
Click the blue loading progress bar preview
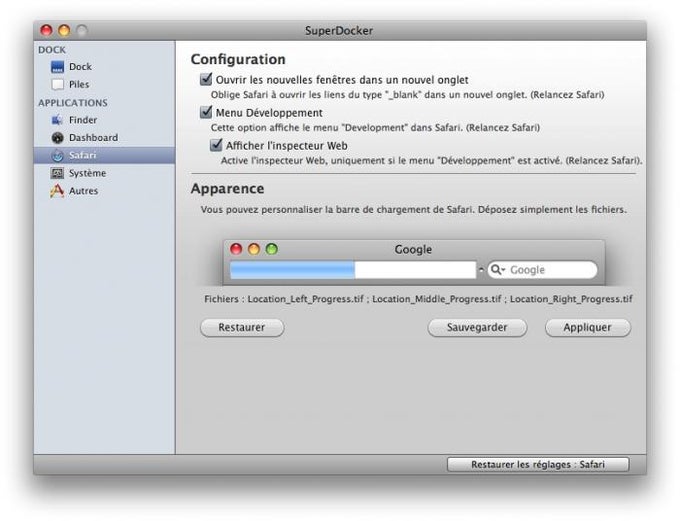292,270
